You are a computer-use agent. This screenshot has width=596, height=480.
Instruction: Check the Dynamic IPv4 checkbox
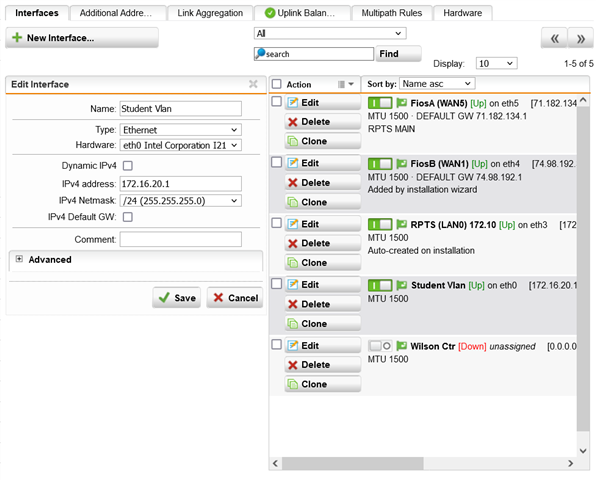[x=128, y=166]
